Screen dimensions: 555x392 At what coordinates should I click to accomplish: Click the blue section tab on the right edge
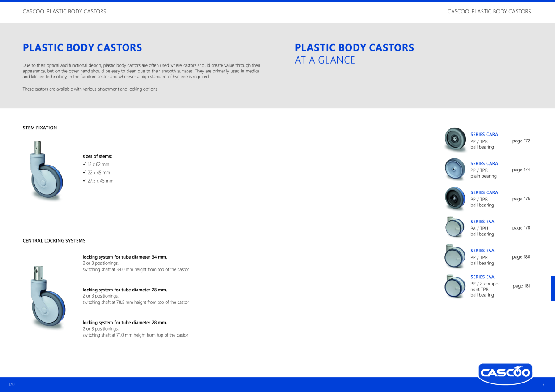coord(553,288)
